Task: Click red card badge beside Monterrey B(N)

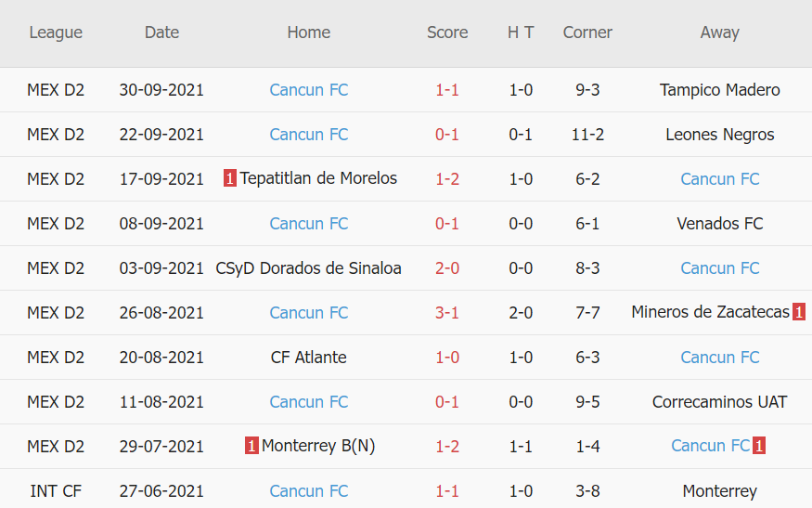Action: (251, 446)
